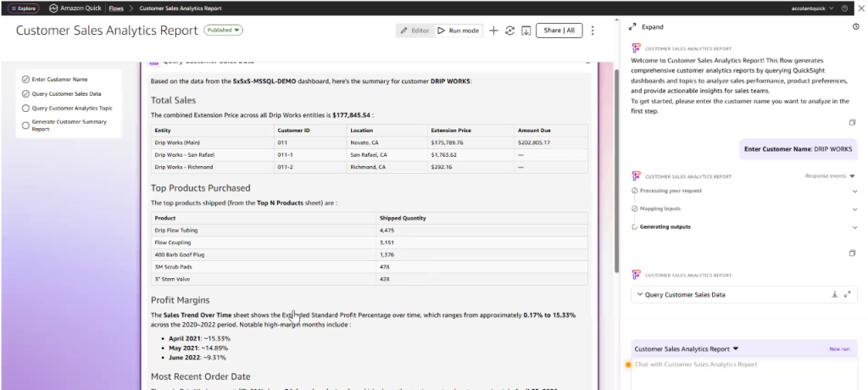Click the Drip Flow Tubing product row

point(370,230)
